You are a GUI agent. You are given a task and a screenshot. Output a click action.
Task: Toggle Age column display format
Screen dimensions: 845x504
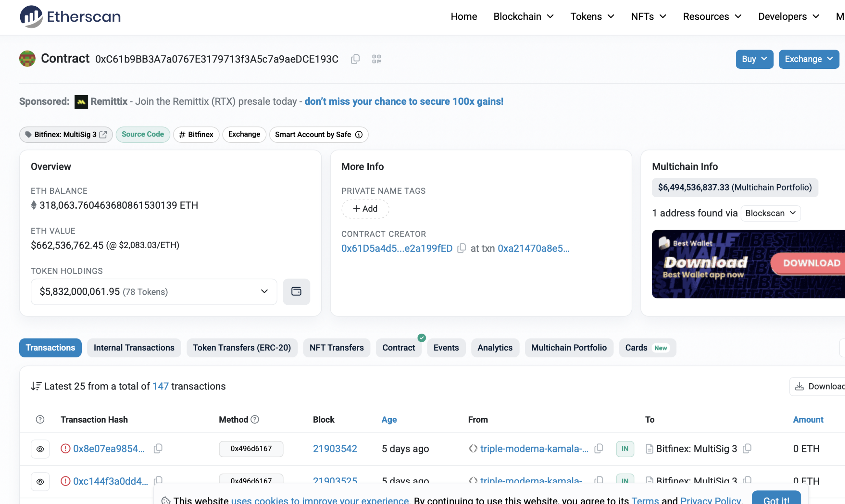tap(389, 419)
